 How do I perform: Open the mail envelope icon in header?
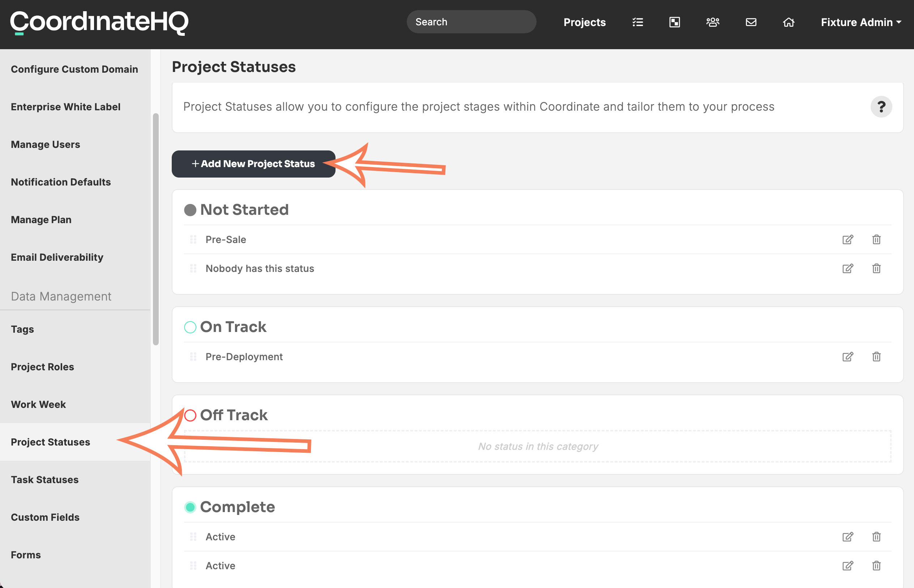pos(751,22)
